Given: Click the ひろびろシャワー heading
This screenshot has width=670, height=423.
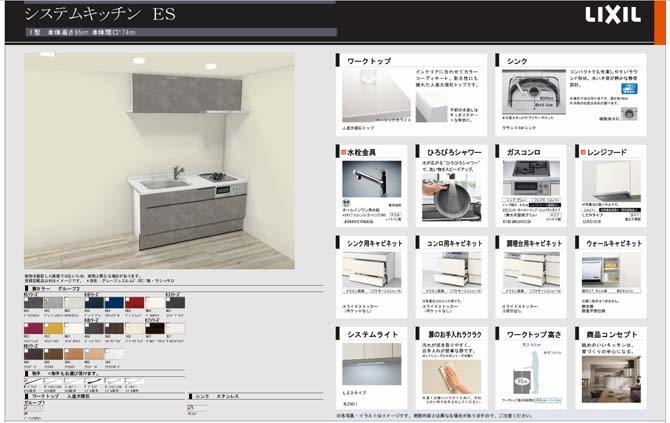Looking at the screenshot, I should [x=454, y=152].
